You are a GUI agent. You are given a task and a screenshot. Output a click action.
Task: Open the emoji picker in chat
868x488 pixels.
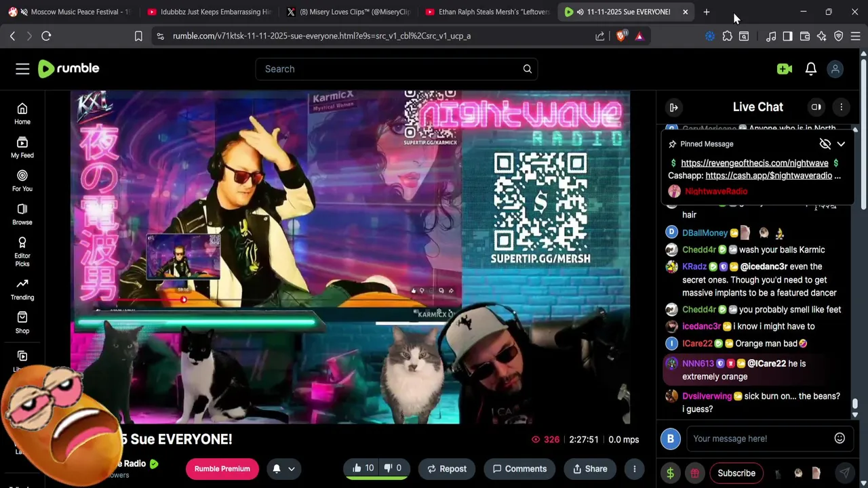click(x=840, y=439)
